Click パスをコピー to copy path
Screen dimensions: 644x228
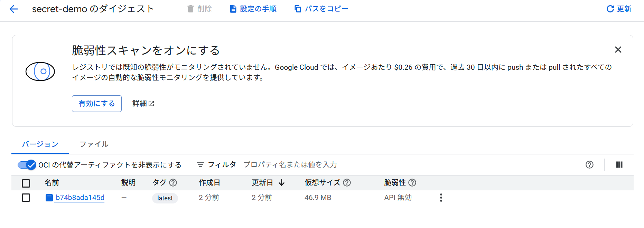[x=321, y=9]
